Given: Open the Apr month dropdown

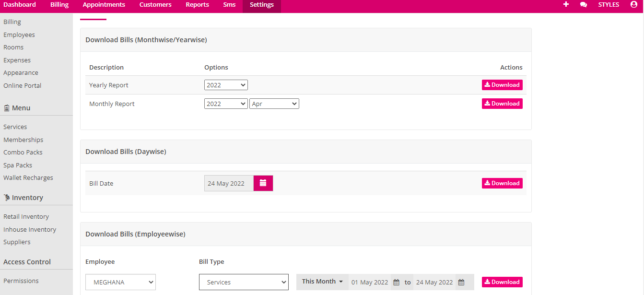Looking at the screenshot, I should click(x=274, y=104).
